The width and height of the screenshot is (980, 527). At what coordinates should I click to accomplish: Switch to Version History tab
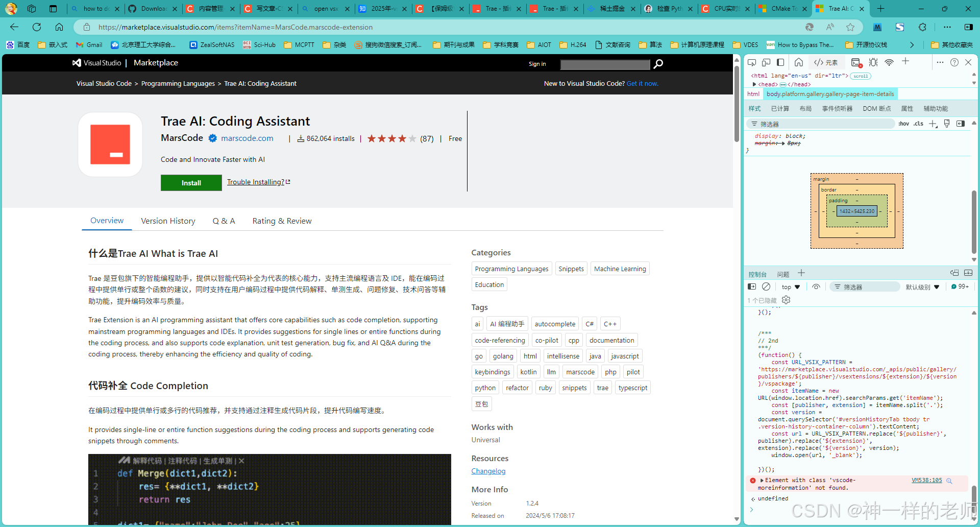click(168, 221)
